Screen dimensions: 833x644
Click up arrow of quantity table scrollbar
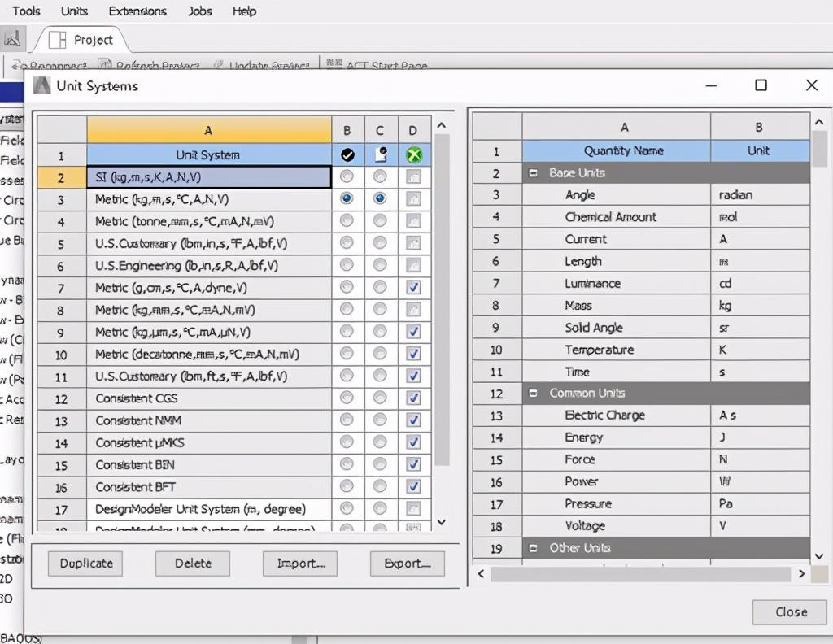(818, 122)
